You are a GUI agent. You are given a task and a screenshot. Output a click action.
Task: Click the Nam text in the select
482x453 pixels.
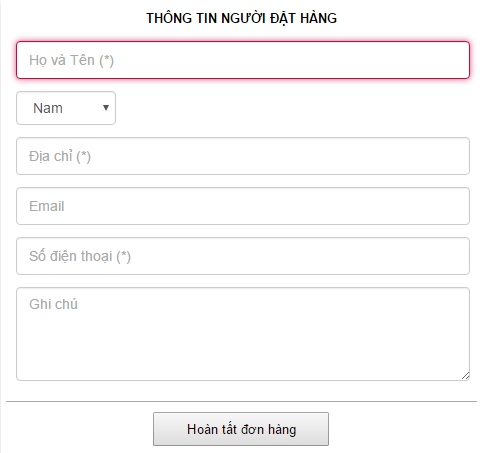(x=48, y=108)
